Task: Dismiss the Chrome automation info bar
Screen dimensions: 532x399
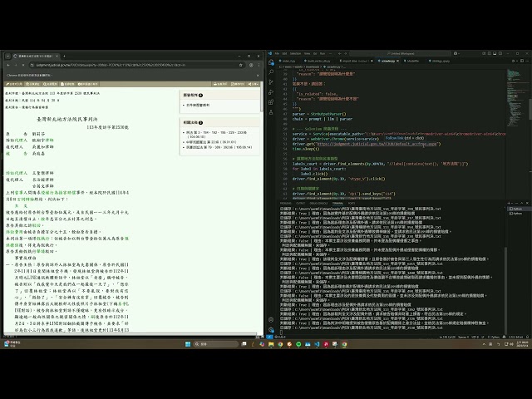Action: pos(258,76)
